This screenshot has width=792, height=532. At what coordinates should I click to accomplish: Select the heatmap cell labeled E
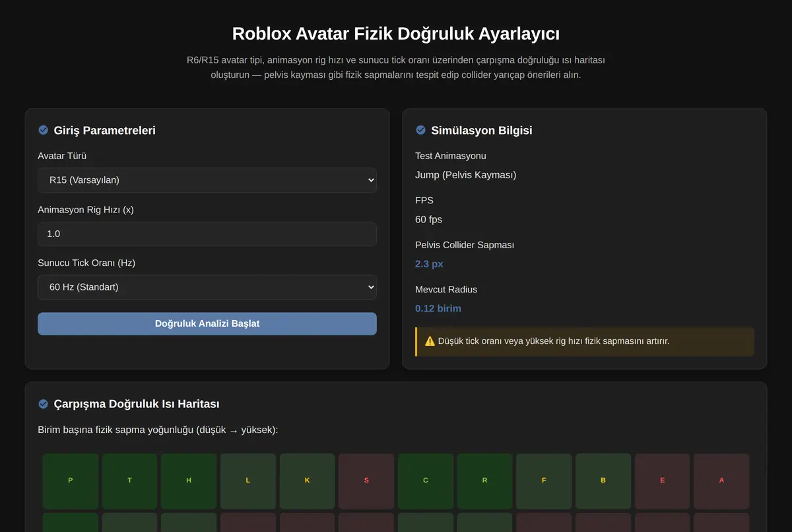(662, 481)
